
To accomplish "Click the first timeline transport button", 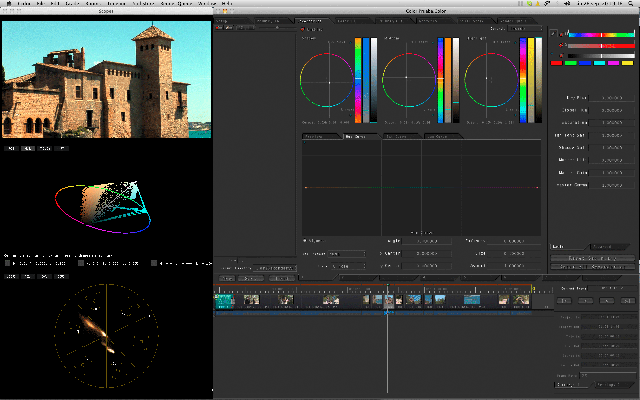I will [x=565, y=301].
